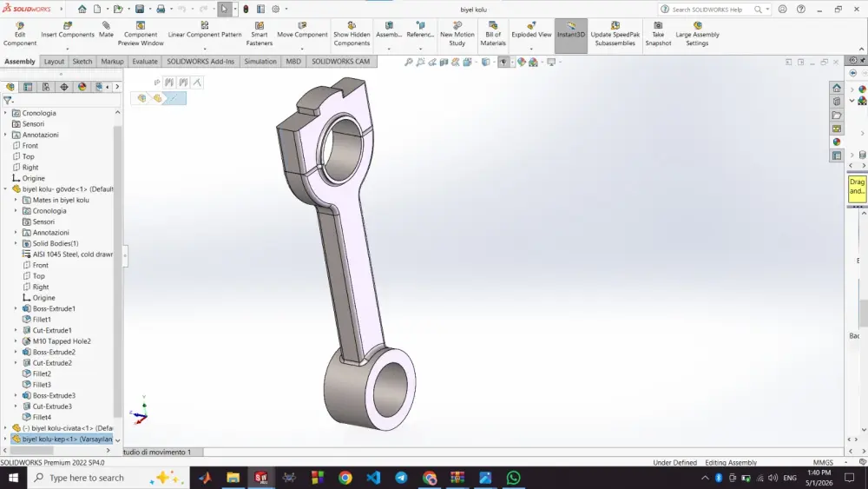
Task: Switch to the MBD tab
Action: pyautogui.click(x=293, y=62)
